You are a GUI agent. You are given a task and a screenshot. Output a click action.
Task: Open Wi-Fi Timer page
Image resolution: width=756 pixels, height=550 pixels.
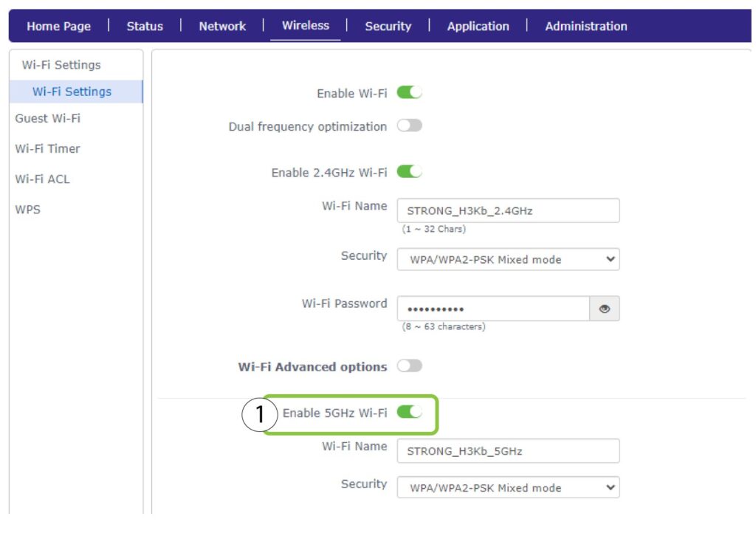point(47,148)
